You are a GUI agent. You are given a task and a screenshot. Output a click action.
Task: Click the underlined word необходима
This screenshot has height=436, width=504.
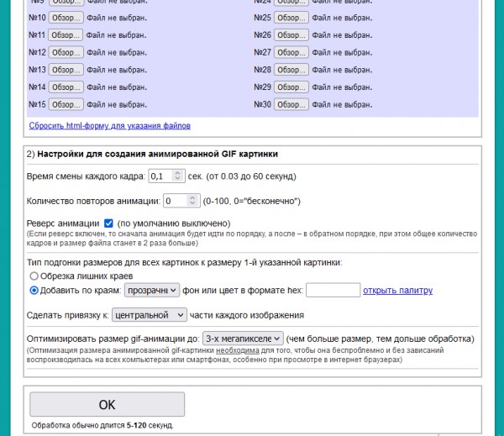(238, 350)
